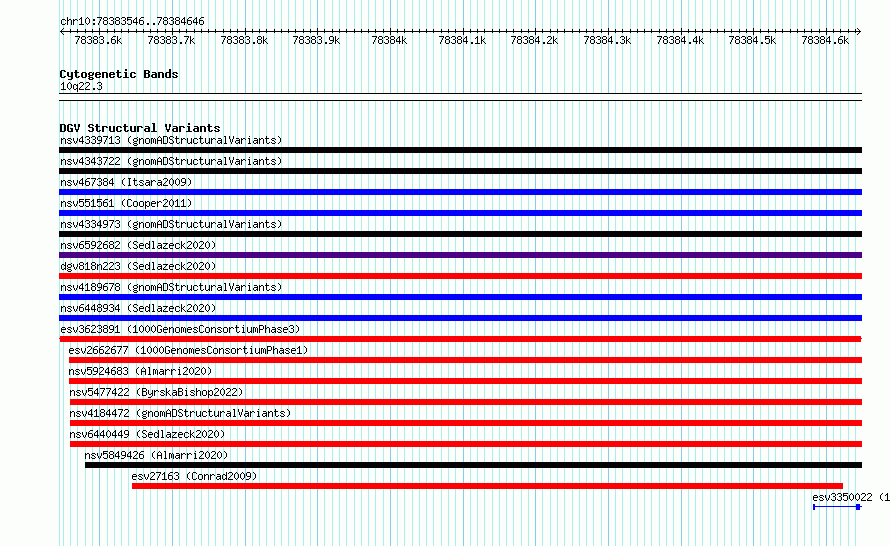This screenshot has height=546, width=890.
Task: Click the 78384.5k ruler tick label
Action: (752, 40)
